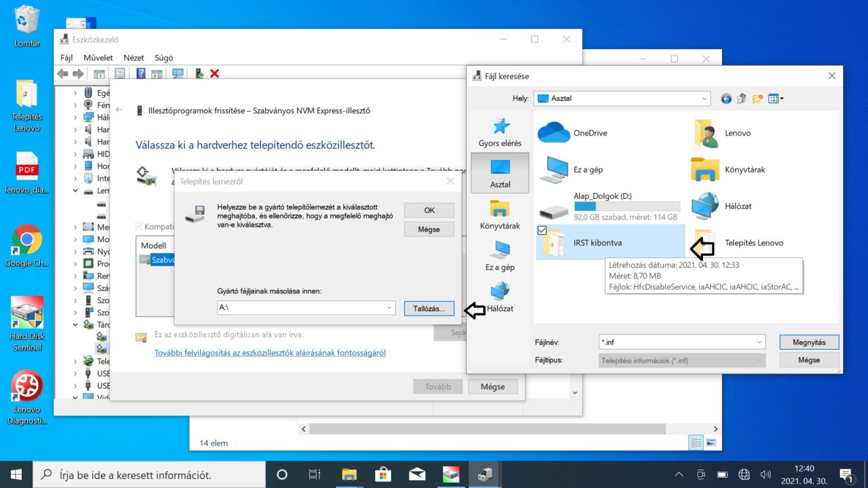Toggle the Kompatibilis hardware checkbox

point(139,227)
